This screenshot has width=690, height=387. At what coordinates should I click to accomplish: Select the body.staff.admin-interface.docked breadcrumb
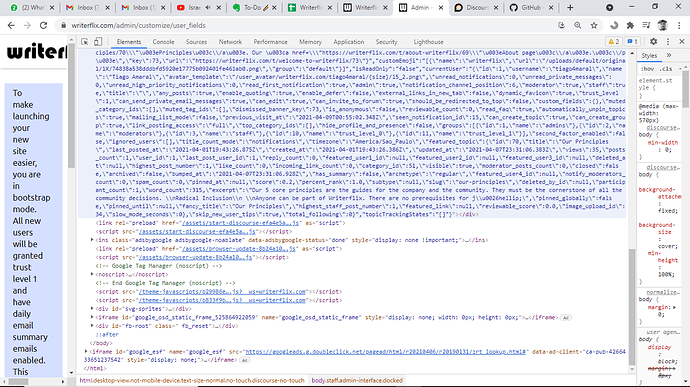click(357, 380)
